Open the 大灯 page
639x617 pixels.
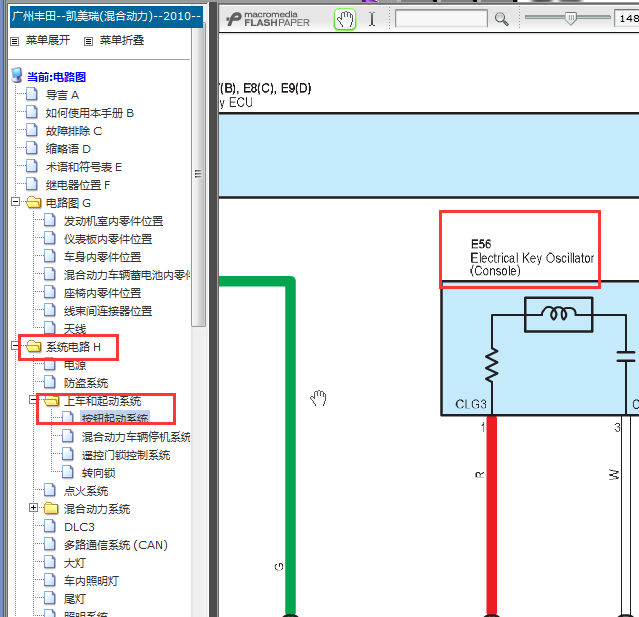pos(75,563)
